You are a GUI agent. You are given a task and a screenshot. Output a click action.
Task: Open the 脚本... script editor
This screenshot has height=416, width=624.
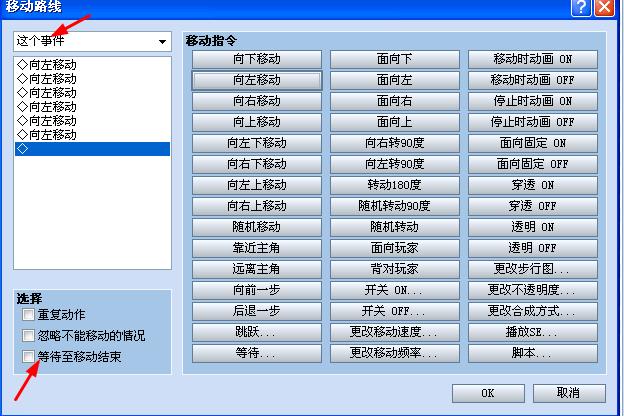click(x=533, y=353)
